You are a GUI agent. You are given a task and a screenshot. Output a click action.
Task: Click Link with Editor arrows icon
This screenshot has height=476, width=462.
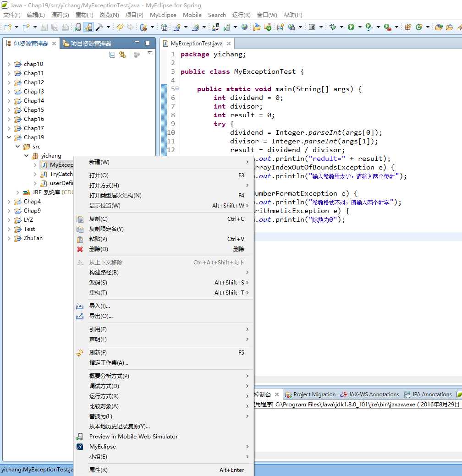122,55
